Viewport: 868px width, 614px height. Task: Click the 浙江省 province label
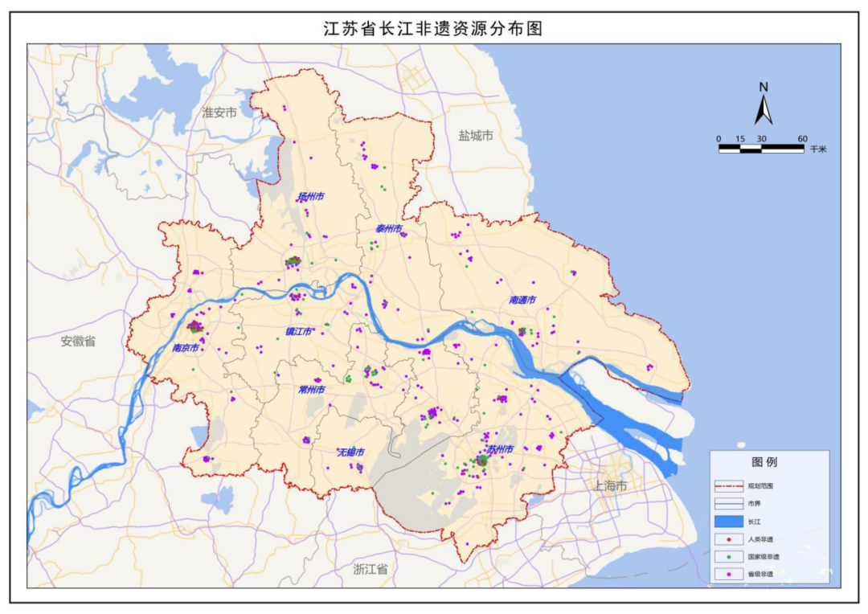pyautogui.click(x=371, y=569)
